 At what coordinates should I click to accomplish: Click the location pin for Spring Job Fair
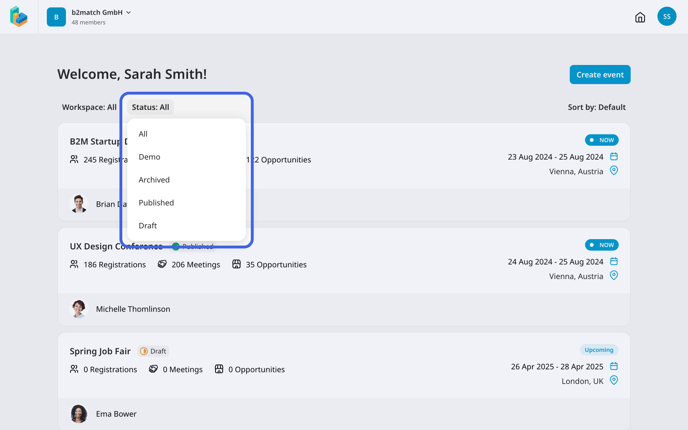point(614,380)
